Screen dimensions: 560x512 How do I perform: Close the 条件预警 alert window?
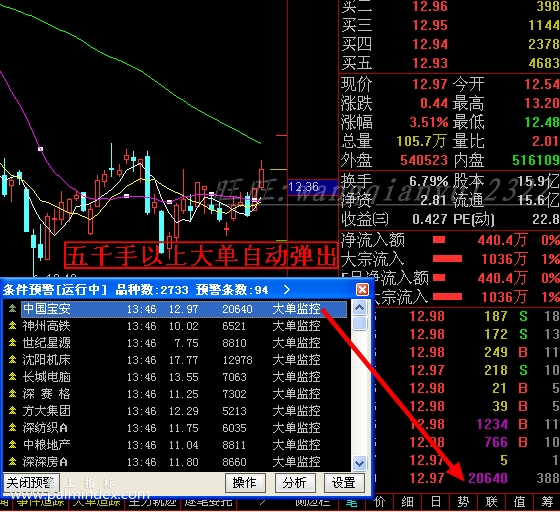362,290
